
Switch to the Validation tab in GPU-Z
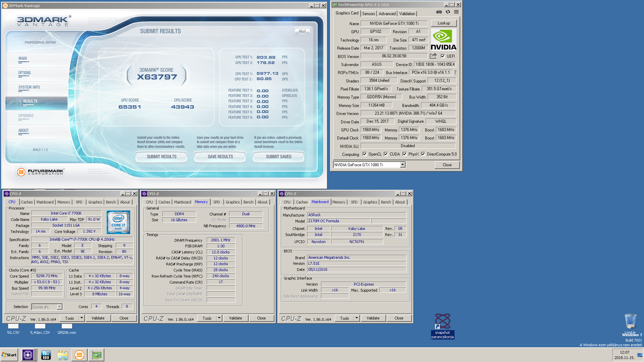(407, 14)
